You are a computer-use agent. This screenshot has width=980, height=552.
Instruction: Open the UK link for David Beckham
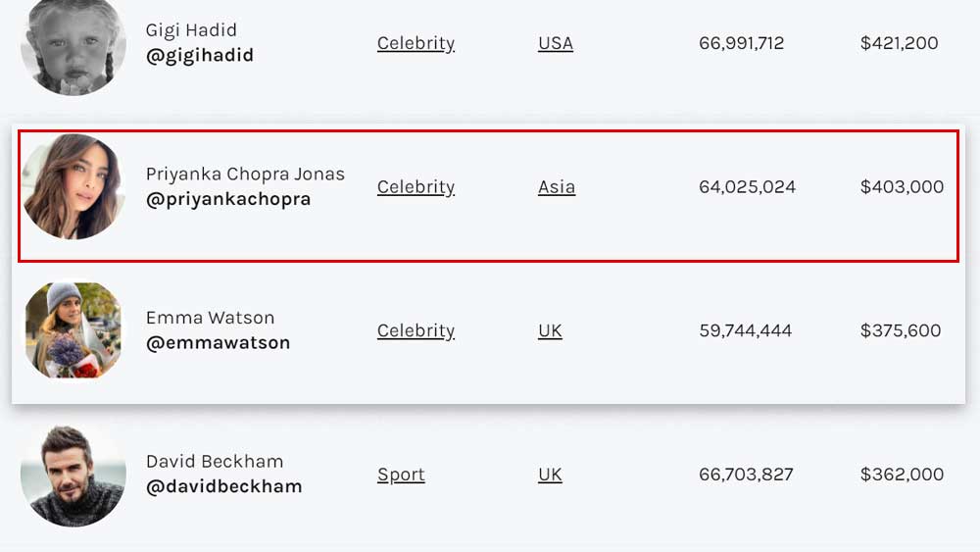pyautogui.click(x=550, y=475)
